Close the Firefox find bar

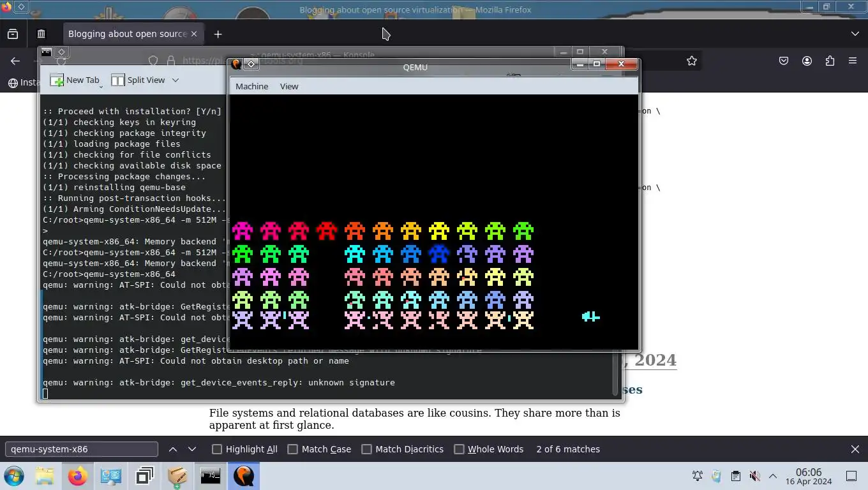[x=855, y=449]
